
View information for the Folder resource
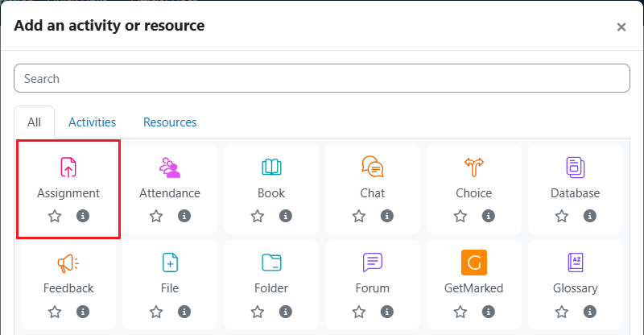tap(286, 312)
